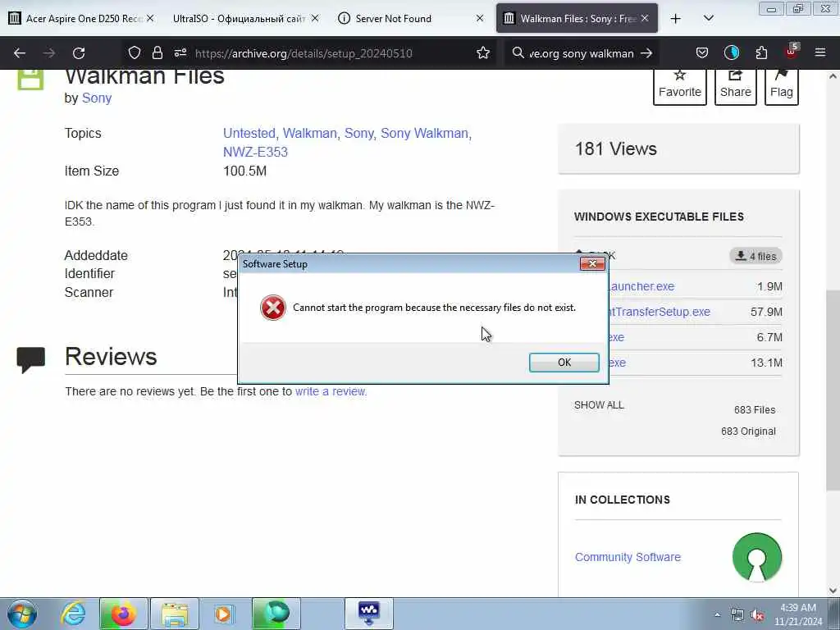Click the search box with sony walkman
The width and height of the screenshot is (840, 630).
pyautogui.click(x=581, y=53)
